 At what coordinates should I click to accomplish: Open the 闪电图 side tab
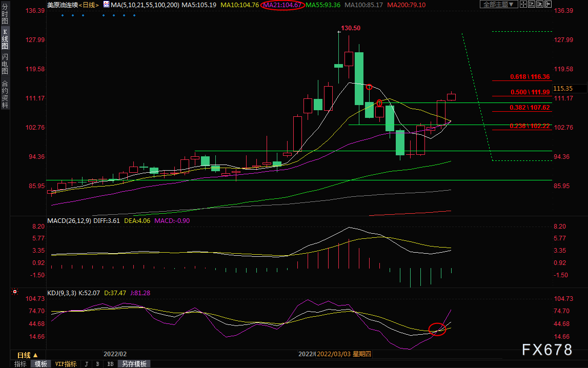5,64
